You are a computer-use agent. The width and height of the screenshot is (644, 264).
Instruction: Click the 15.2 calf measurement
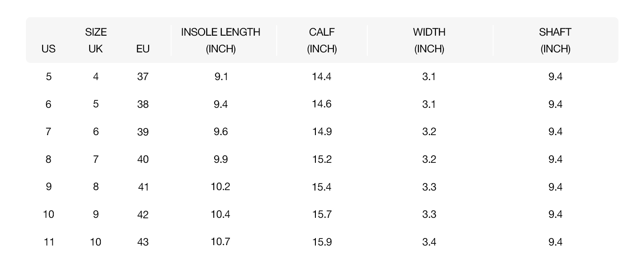[x=322, y=159]
